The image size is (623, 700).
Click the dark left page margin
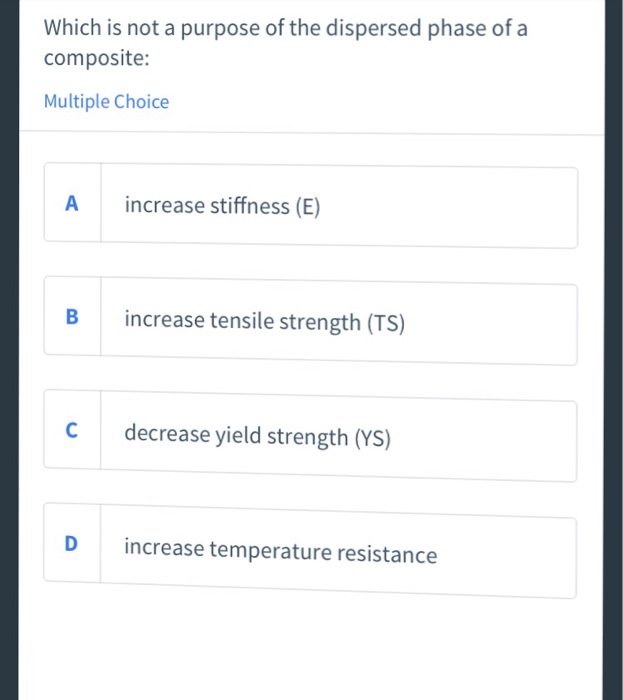click(9, 350)
